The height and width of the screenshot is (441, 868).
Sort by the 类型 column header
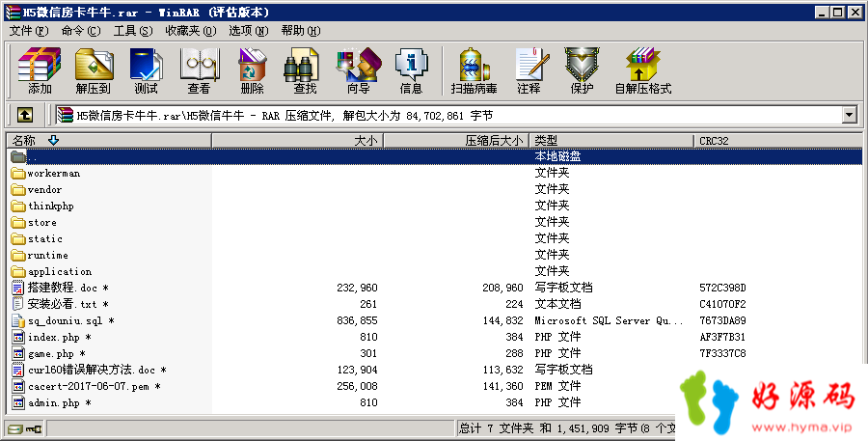coord(611,141)
